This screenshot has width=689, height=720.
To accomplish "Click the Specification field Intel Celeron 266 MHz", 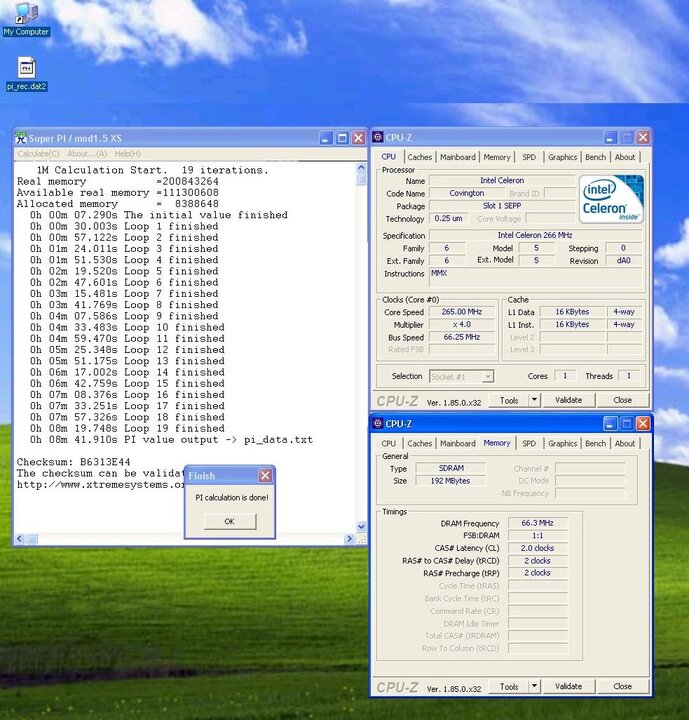I will pos(535,235).
